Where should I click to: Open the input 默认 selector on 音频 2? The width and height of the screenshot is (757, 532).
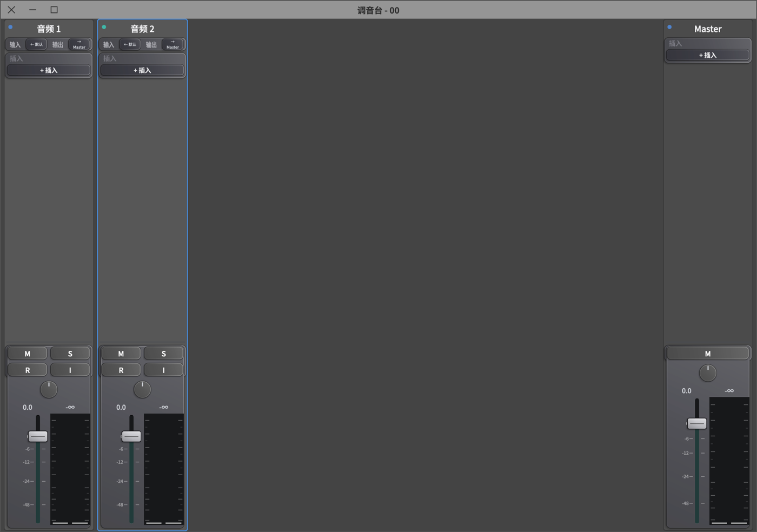[x=130, y=44]
